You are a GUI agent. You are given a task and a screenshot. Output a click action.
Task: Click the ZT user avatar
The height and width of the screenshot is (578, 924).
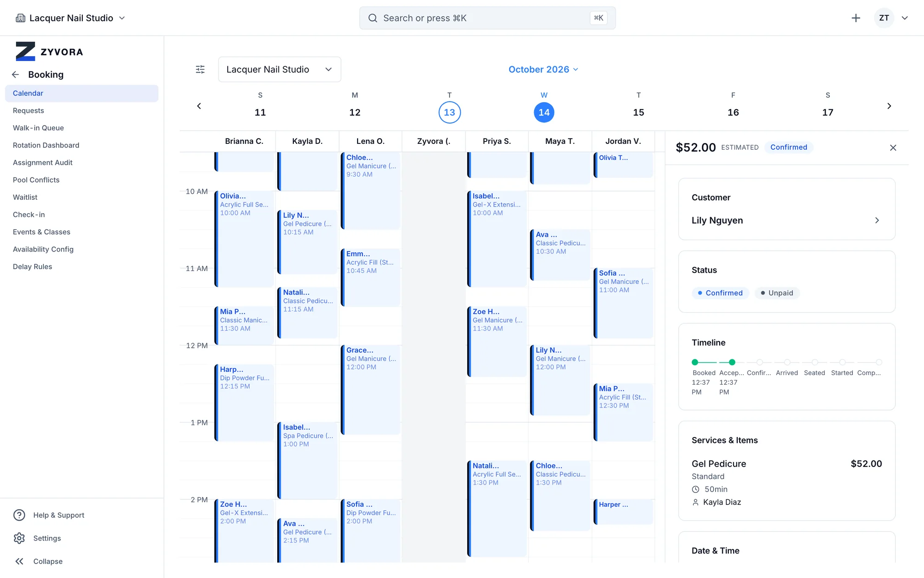click(884, 18)
